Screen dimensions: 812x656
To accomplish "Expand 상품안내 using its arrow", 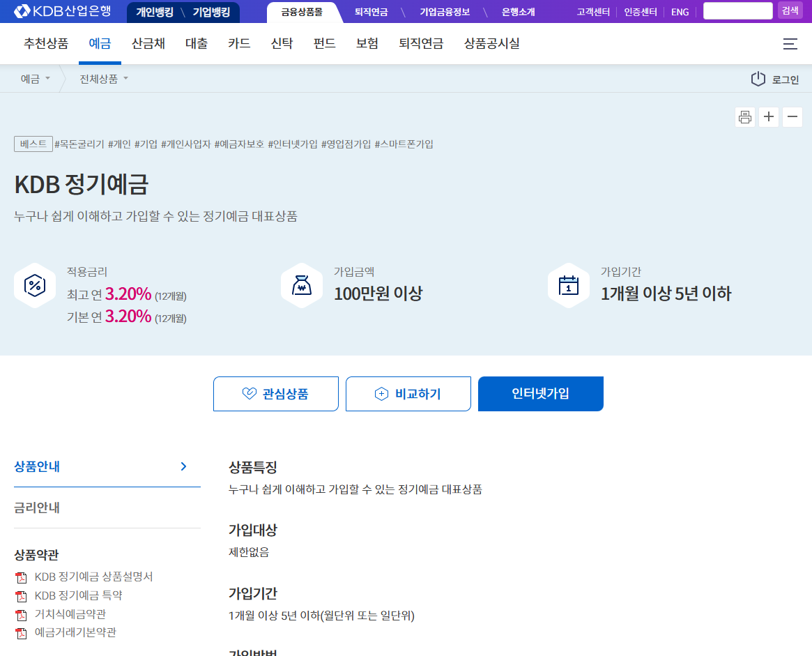I will pos(184,466).
